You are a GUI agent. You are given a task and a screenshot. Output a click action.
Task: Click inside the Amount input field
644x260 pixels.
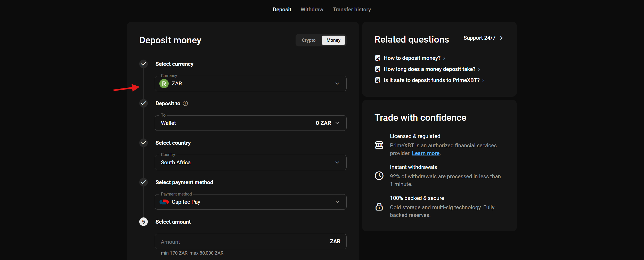(232, 241)
